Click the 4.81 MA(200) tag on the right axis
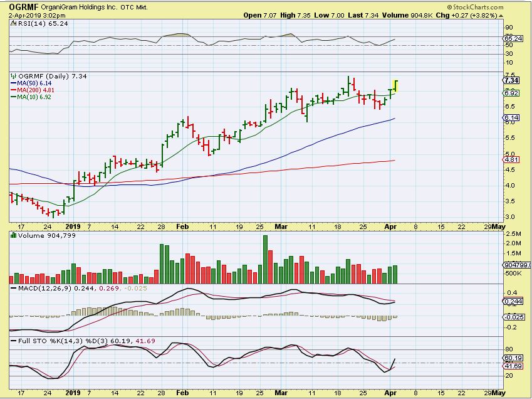The image size is (532, 399). (511, 159)
